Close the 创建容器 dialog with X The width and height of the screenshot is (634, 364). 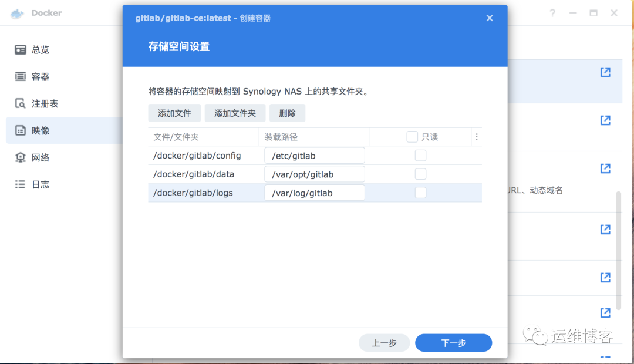(x=490, y=18)
